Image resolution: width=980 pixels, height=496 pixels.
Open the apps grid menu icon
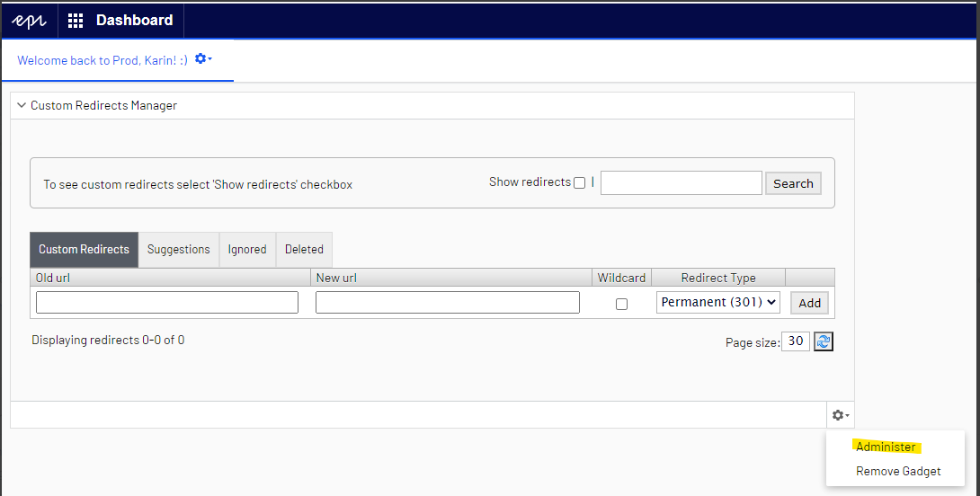76,20
